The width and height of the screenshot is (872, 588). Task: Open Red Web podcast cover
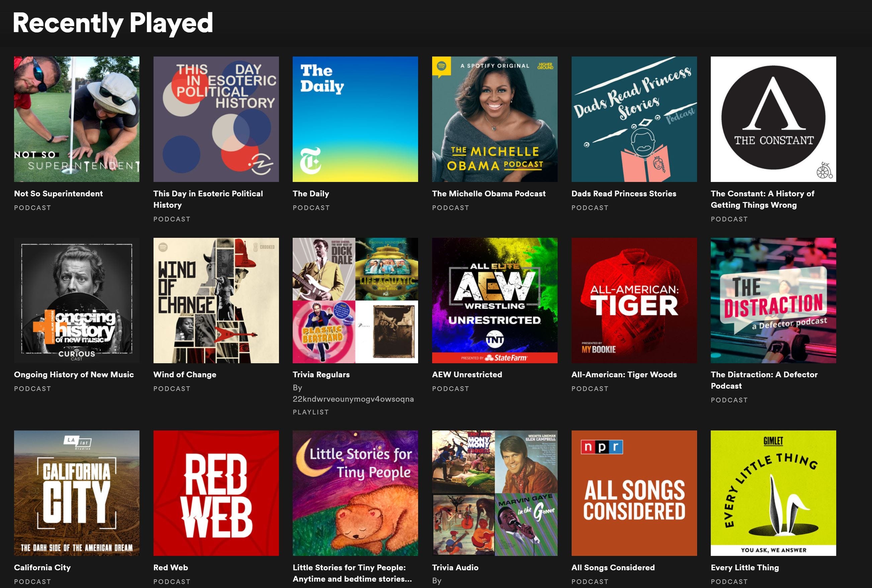pos(216,493)
